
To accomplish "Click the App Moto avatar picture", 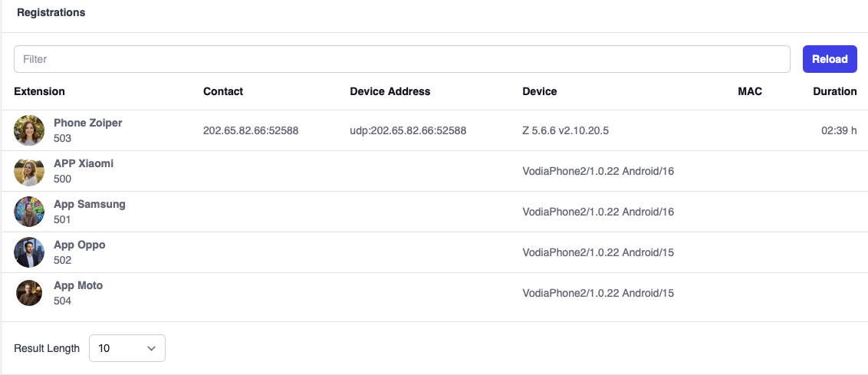I will (29, 293).
